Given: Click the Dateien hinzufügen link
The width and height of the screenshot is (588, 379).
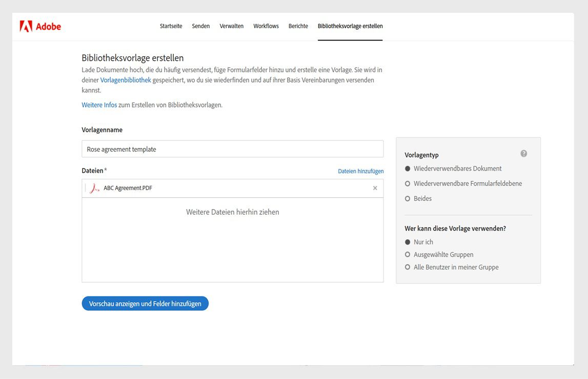Looking at the screenshot, I should tap(360, 171).
